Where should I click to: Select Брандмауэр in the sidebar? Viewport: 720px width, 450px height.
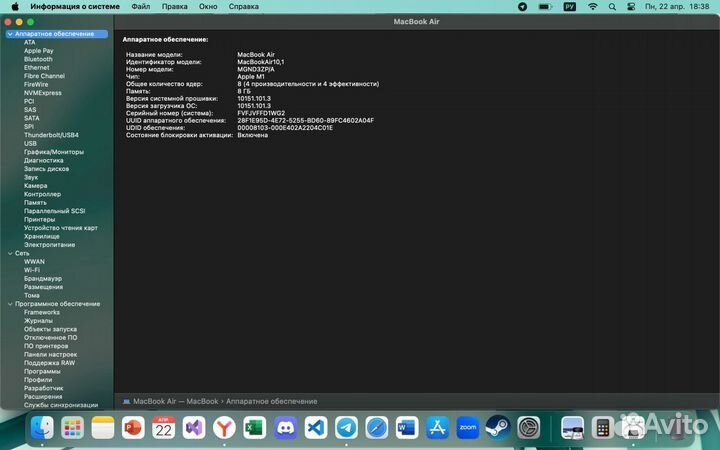[43, 279]
